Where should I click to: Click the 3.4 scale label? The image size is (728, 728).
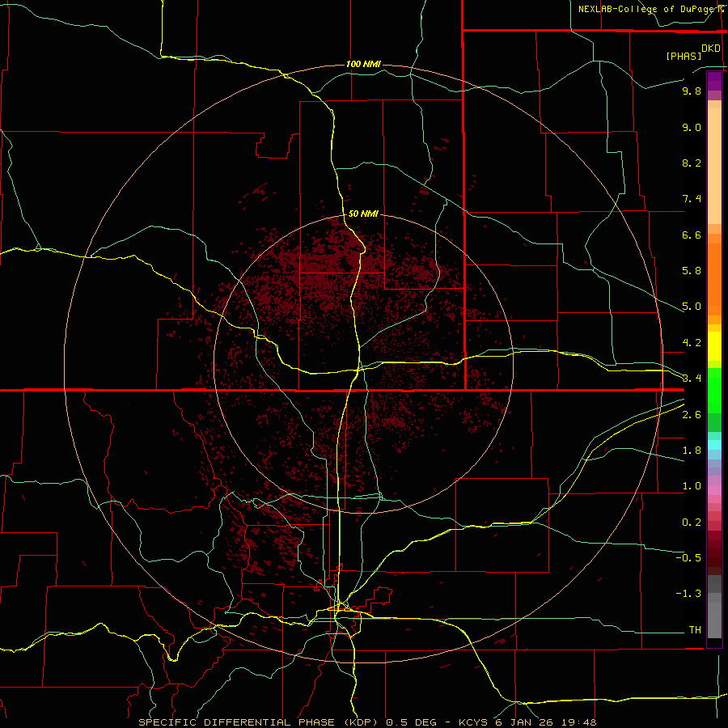pyautogui.click(x=692, y=378)
